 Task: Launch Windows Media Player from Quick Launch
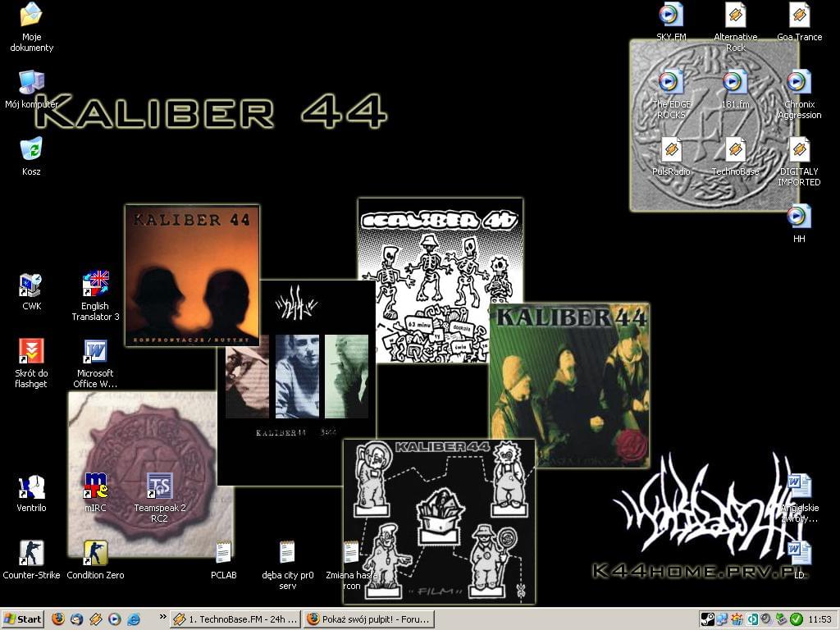[115, 619]
